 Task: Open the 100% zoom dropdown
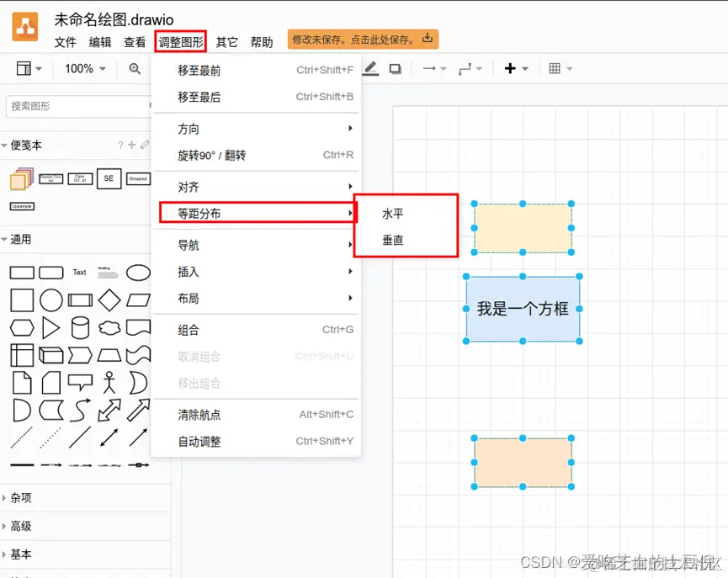pos(85,69)
